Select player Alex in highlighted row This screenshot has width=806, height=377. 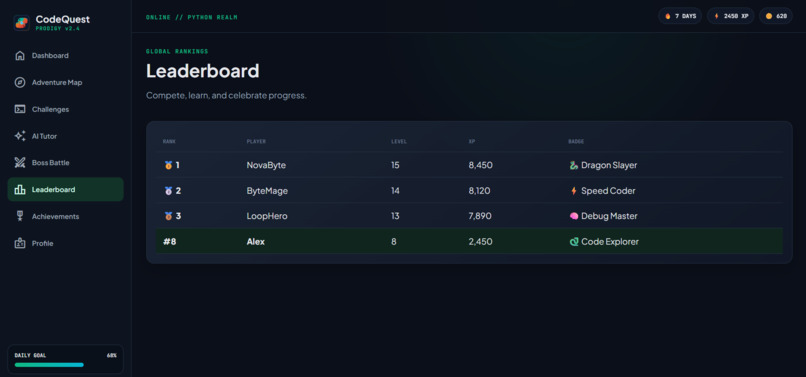(255, 242)
